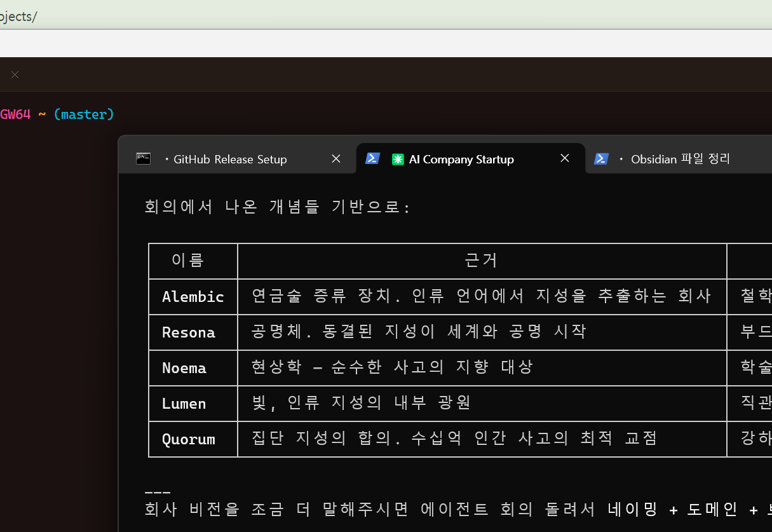Close the GitHub Release Setup tab

point(336,159)
